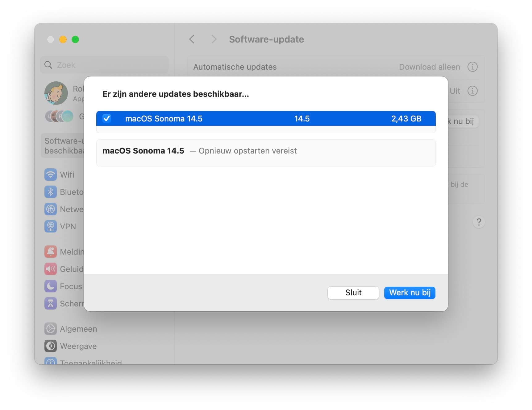Screen dimensions: 532x410
Task: Select the Focus moon icon
Action: (x=51, y=286)
